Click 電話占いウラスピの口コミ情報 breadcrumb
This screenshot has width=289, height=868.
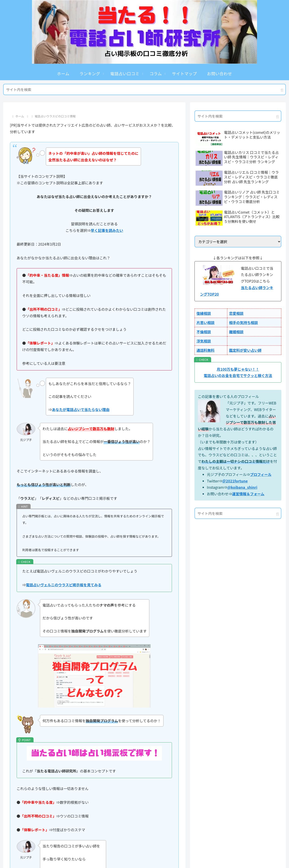tap(55, 116)
